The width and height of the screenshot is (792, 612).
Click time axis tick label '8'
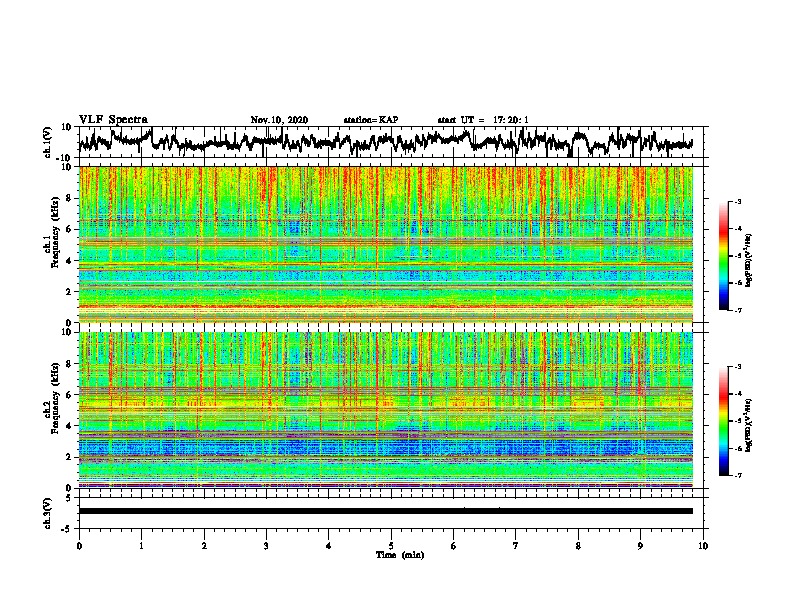[x=578, y=546]
